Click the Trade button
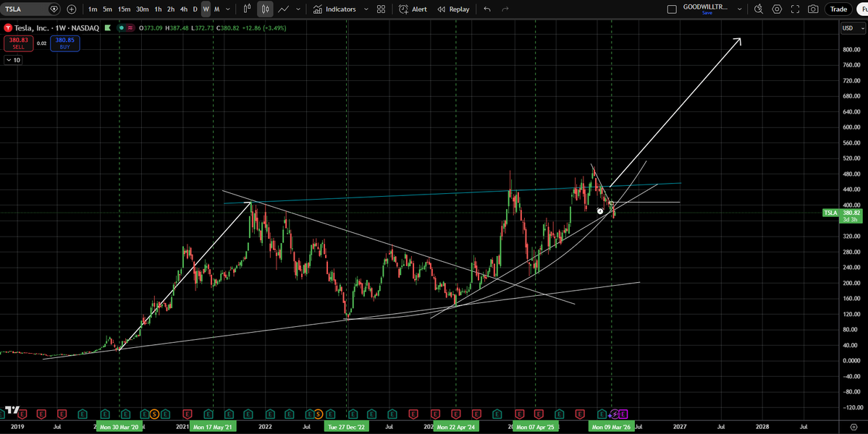 tap(838, 9)
